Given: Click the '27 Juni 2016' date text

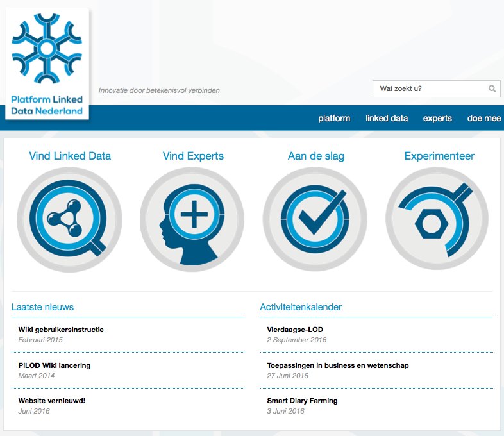Looking at the screenshot, I should coord(288,376).
